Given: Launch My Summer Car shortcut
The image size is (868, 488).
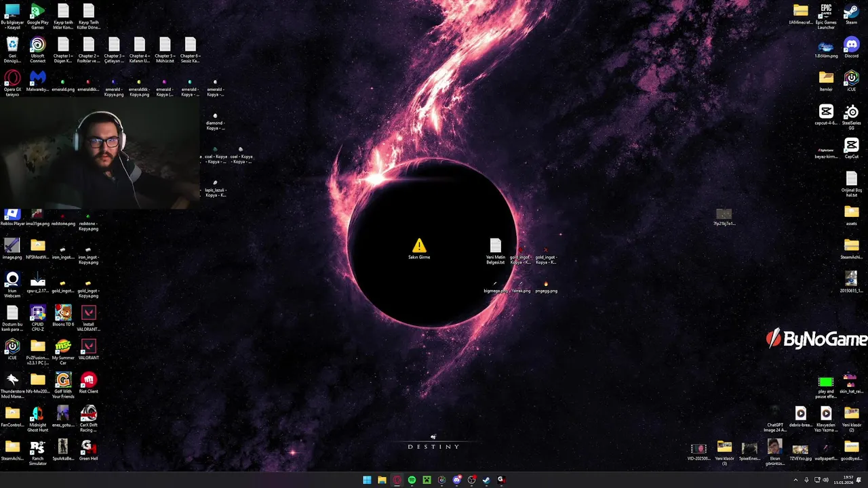Looking at the screenshot, I should coord(63,352).
